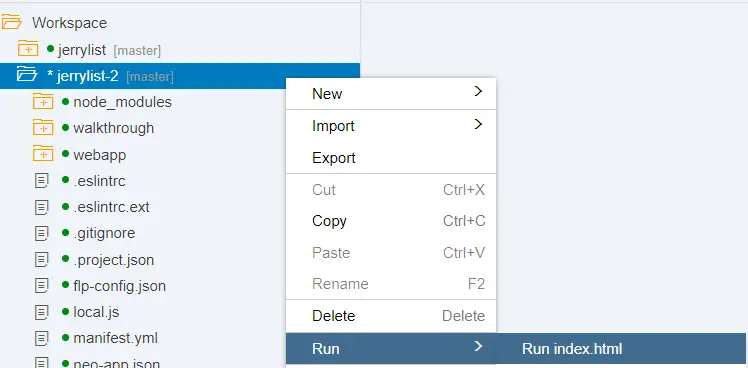This screenshot has width=748, height=368.
Task: Click the neo-app.json file icon
Action: (42, 362)
